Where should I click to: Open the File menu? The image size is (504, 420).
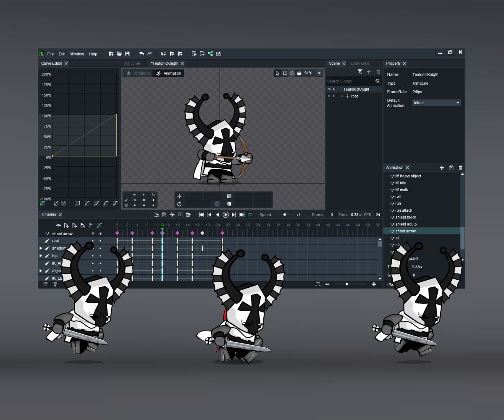[50, 54]
